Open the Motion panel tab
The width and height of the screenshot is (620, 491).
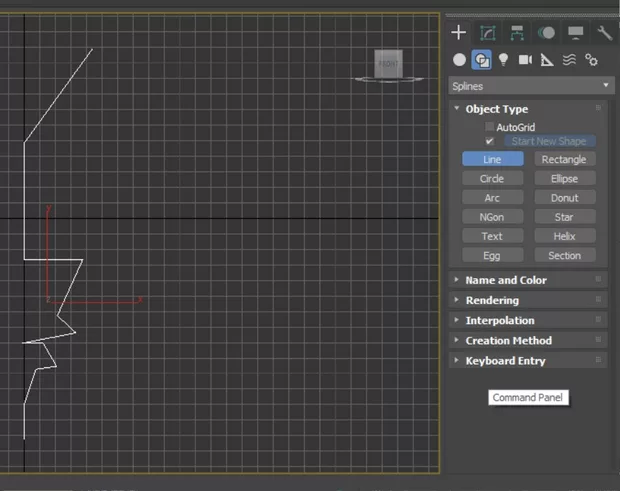coord(546,33)
